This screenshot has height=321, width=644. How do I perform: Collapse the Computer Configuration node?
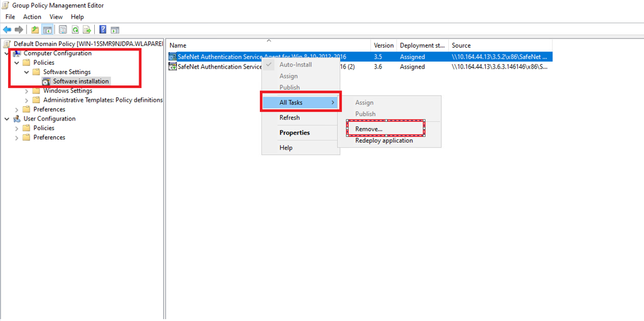coord(6,53)
